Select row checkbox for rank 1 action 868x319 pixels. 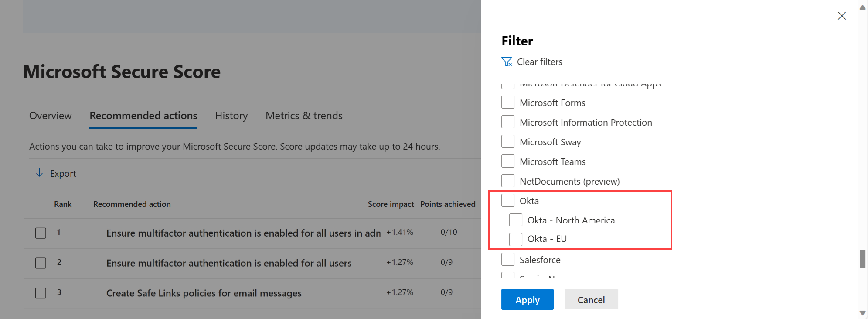41,233
